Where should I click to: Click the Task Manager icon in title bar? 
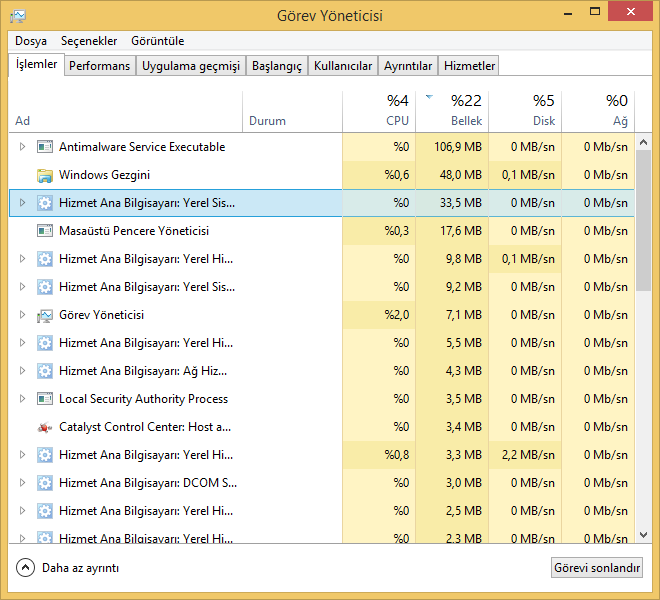click(x=18, y=16)
